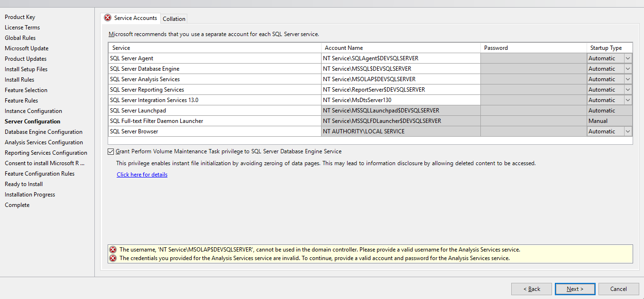Switch to the Service Accounts tab

(131, 18)
